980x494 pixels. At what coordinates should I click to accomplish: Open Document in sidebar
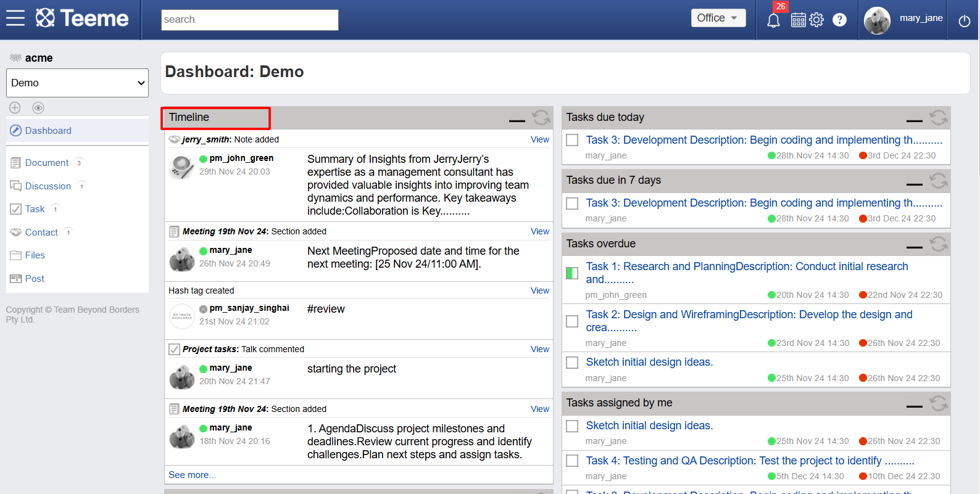point(47,163)
